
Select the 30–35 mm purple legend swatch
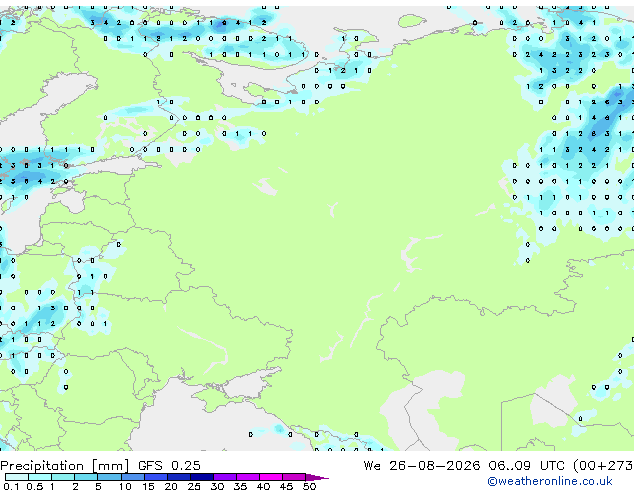click(x=225, y=477)
